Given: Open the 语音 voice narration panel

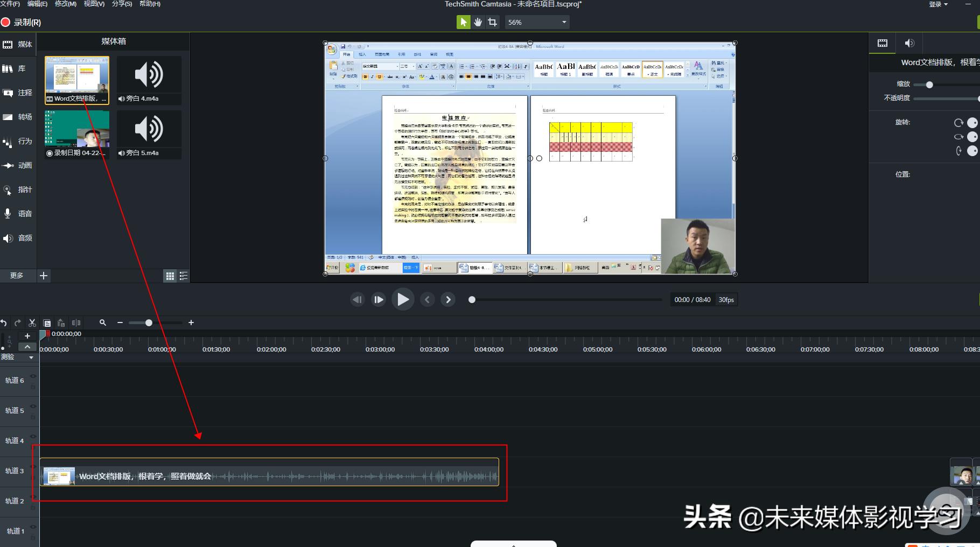Looking at the screenshot, I should click(x=18, y=214).
